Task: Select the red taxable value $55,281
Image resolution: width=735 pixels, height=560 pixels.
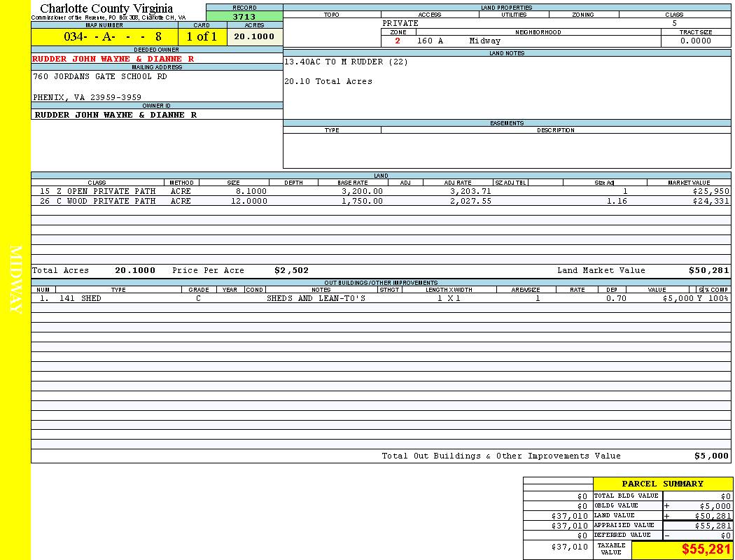Action: (706, 550)
